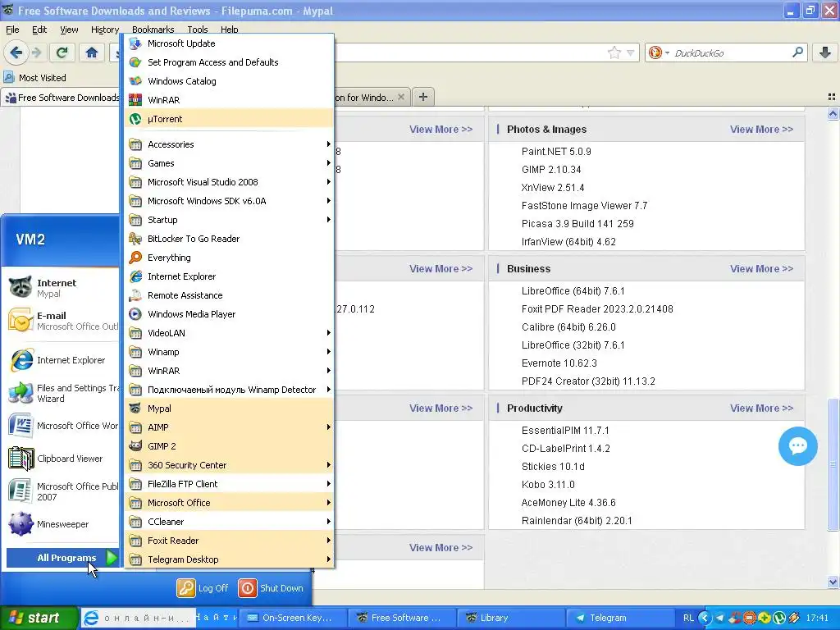Click View More for Photos & Images

pyautogui.click(x=761, y=129)
